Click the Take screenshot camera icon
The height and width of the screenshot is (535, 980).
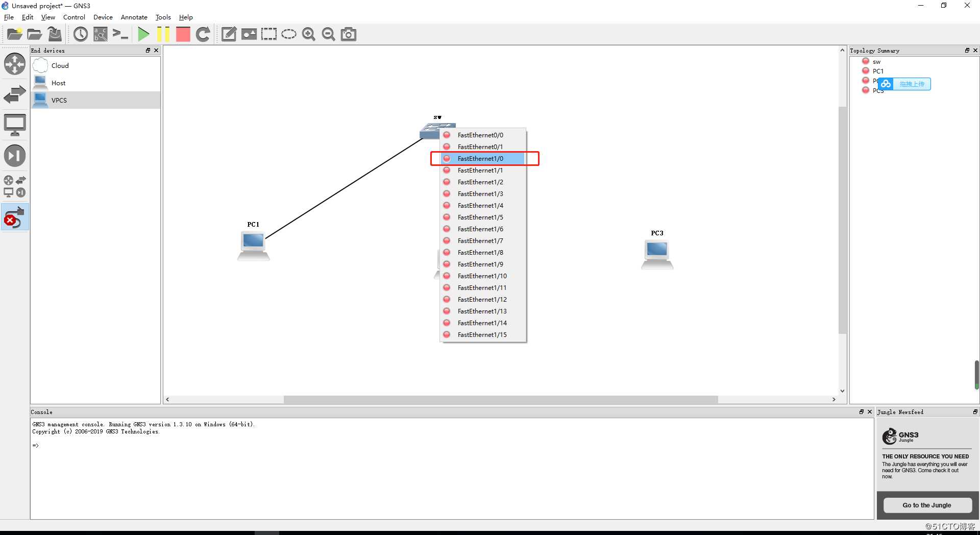[x=349, y=34]
